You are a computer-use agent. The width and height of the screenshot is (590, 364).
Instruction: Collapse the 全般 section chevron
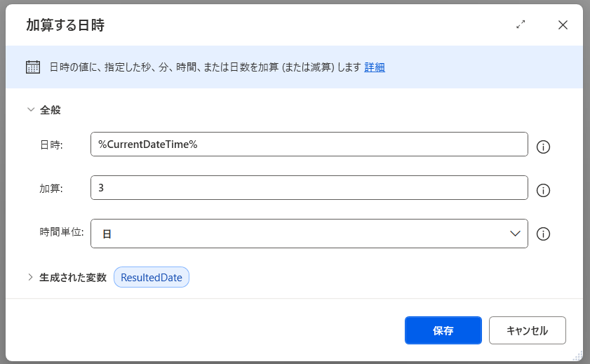30,109
